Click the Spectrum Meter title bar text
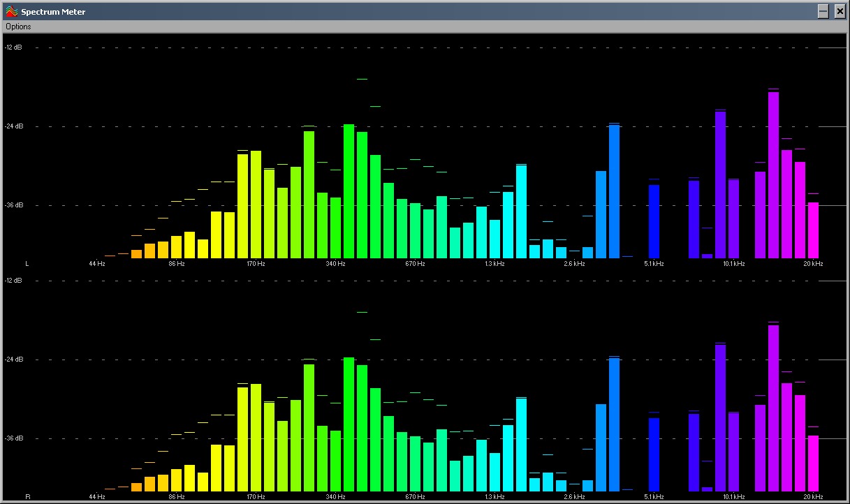Image resolution: width=850 pixels, height=504 pixels. click(x=53, y=12)
